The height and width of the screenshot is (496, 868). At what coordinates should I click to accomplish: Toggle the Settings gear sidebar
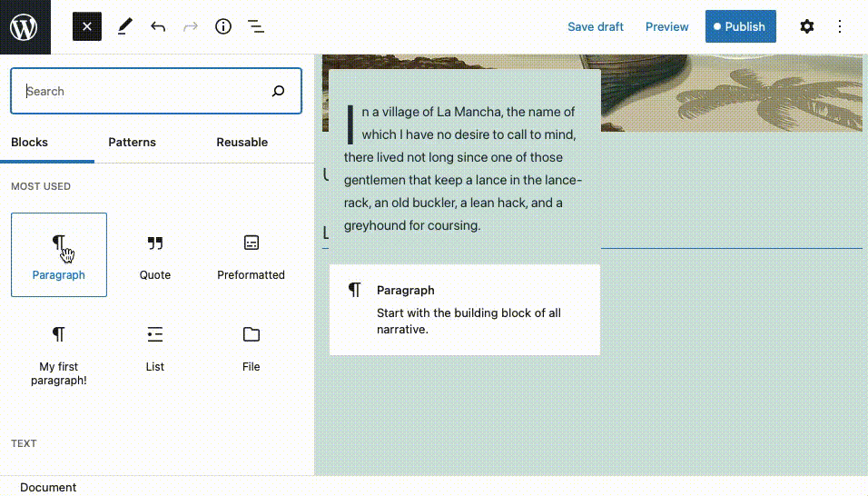click(806, 26)
